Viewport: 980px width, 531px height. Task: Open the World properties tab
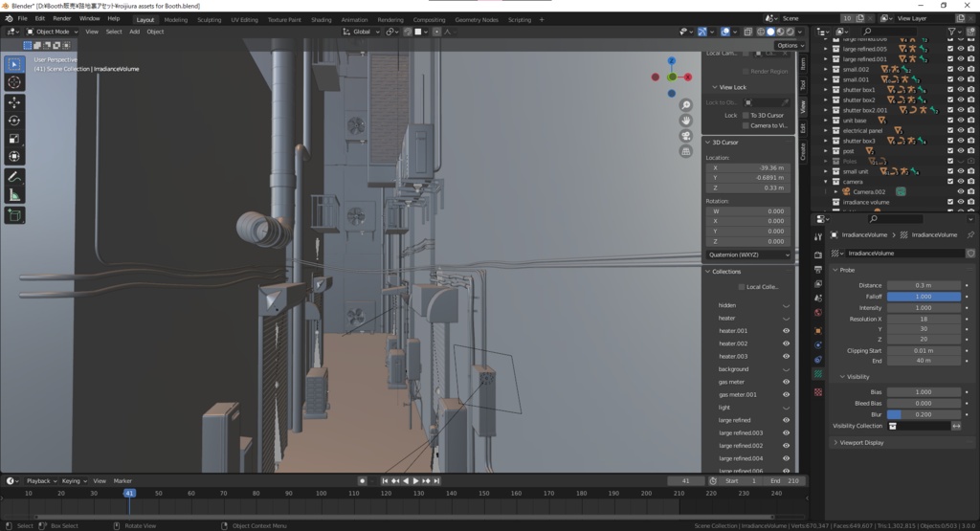(818, 313)
